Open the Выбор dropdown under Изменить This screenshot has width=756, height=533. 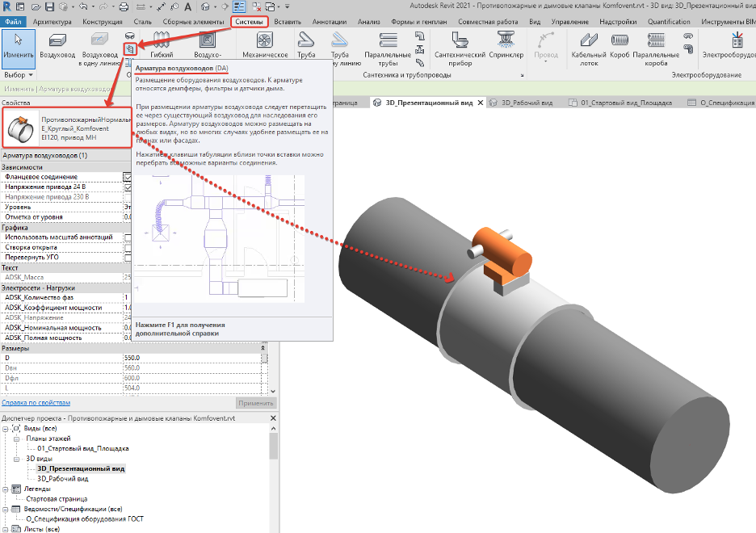(x=19, y=74)
